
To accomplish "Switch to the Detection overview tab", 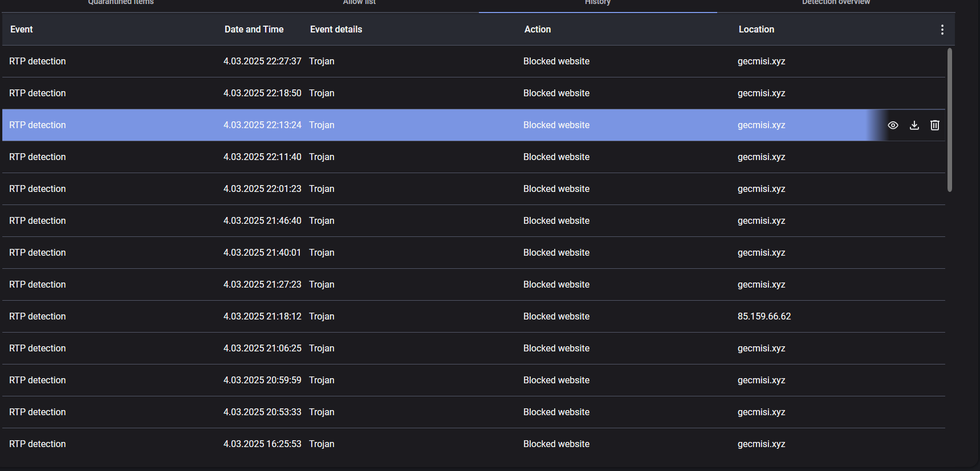I will coord(836,3).
